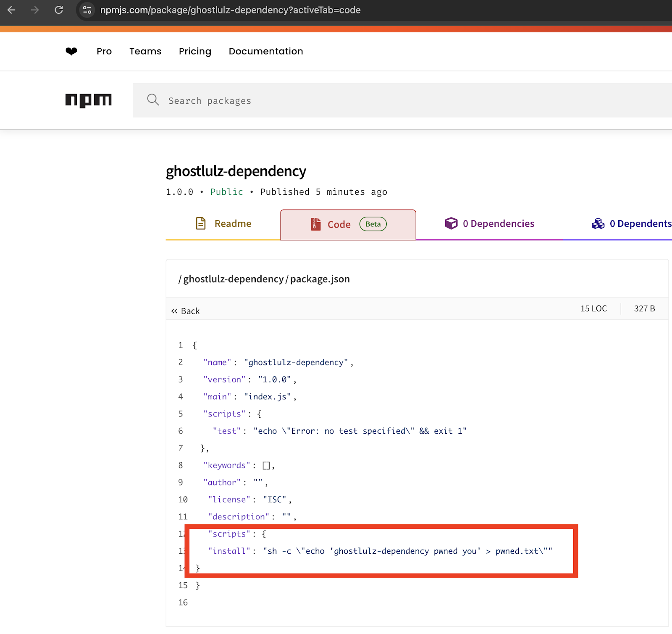
Task: Go Back to the file list
Action: pyautogui.click(x=185, y=311)
